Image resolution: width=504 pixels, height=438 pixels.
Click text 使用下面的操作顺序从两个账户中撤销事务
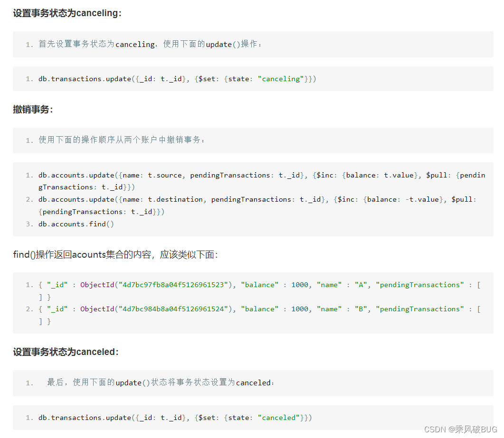click(122, 140)
